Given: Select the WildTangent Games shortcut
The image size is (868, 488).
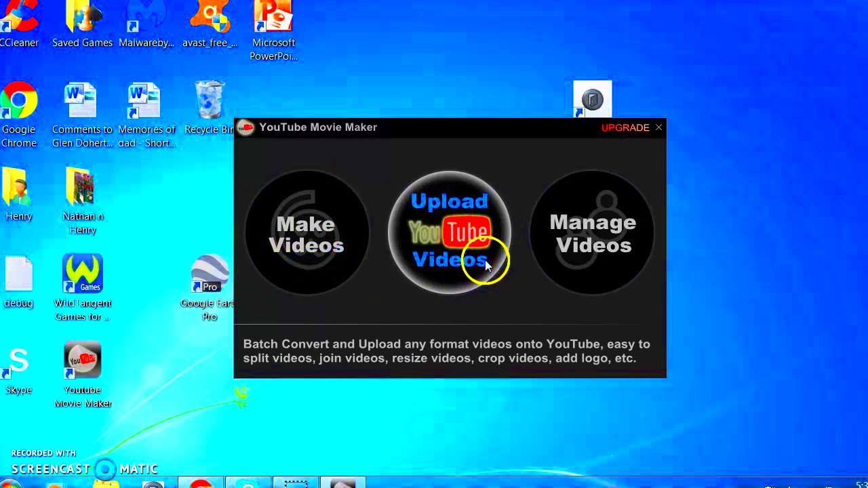Looking at the screenshot, I should 82,288.
